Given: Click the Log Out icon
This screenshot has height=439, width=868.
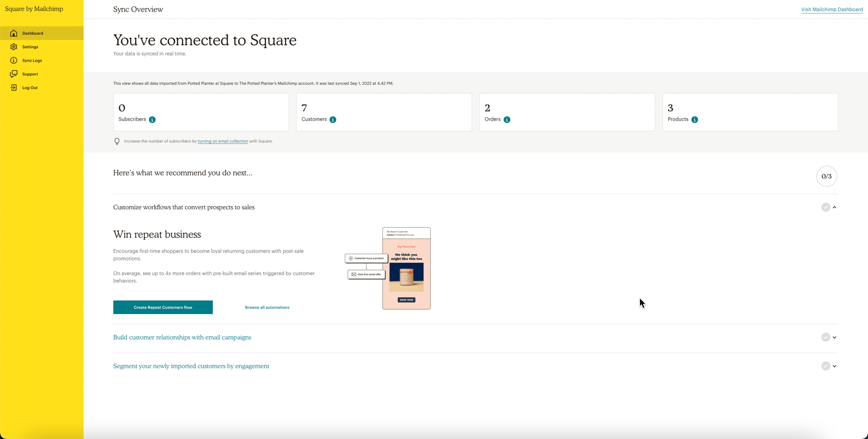Looking at the screenshot, I should [x=14, y=87].
